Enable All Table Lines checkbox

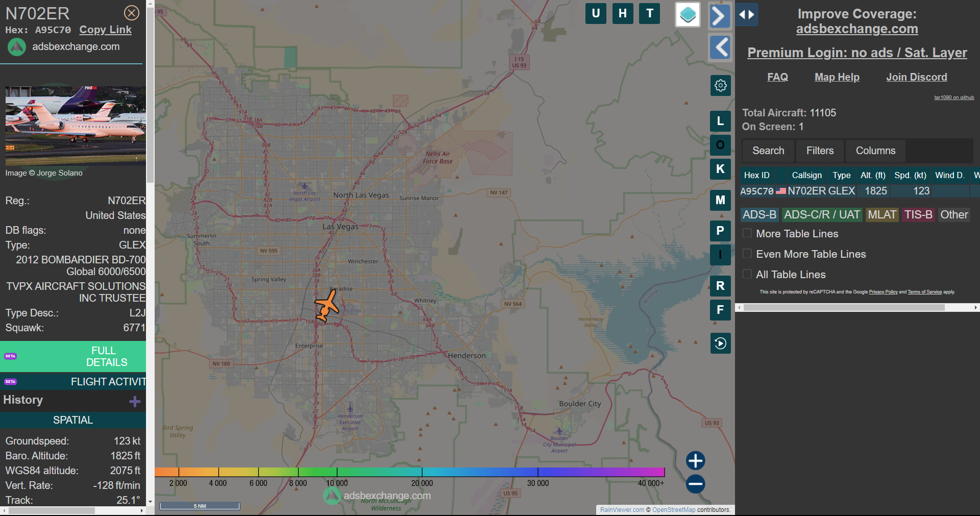(747, 274)
